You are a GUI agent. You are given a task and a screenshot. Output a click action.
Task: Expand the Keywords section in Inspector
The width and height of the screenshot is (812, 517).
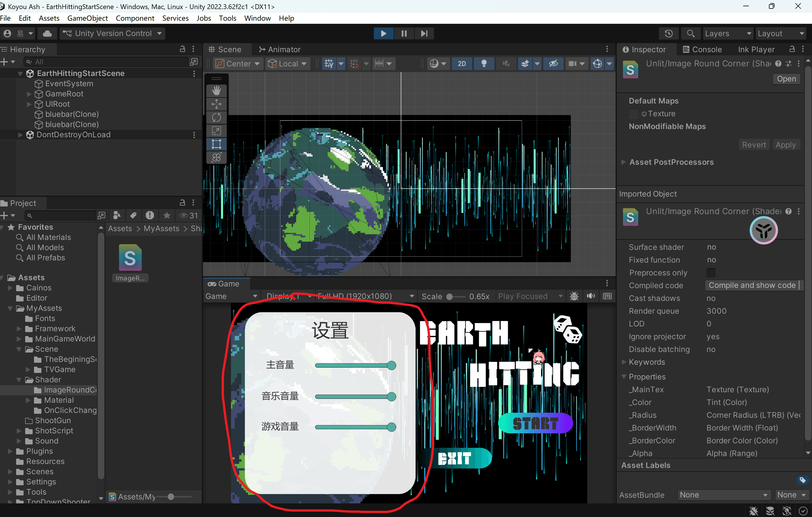[624, 362]
